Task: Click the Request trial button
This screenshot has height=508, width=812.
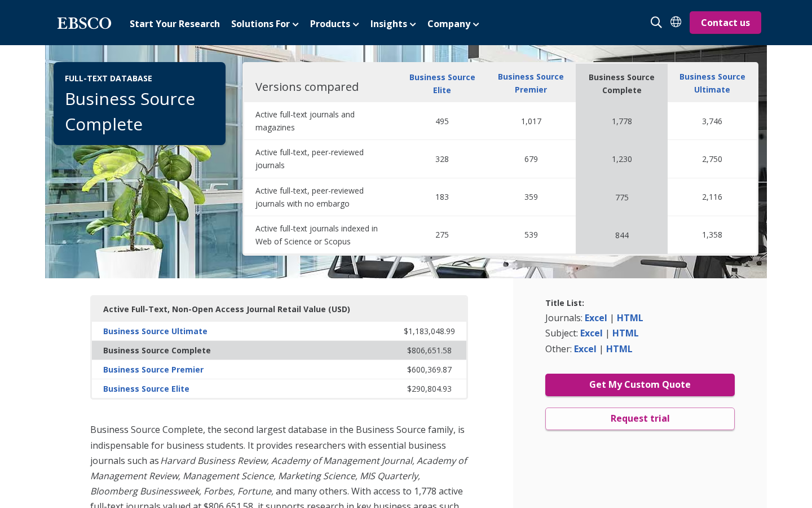Action: click(640, 419)
